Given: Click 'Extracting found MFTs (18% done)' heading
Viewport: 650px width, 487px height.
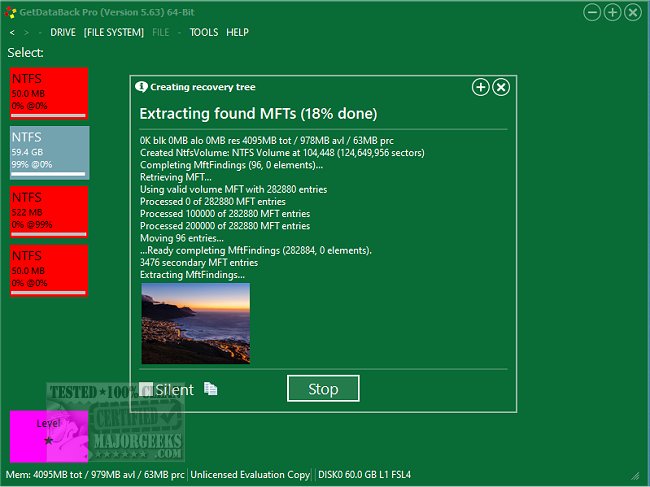Looking at the screenshot, I should pos(258,114).
